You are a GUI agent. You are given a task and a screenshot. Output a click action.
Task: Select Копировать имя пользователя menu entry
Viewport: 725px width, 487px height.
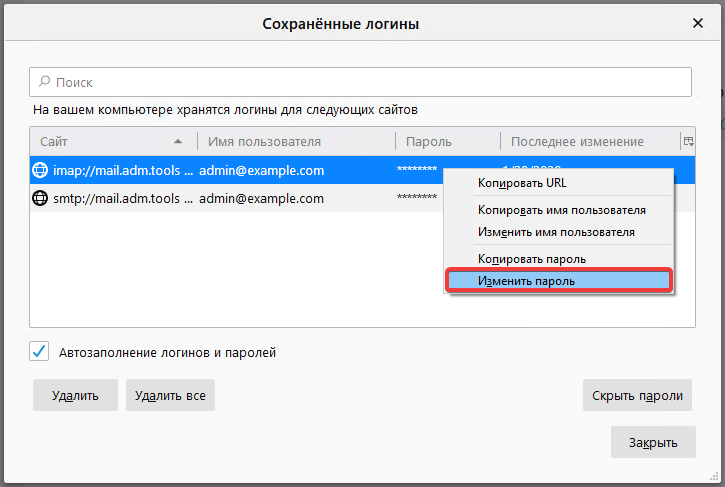(561, 210)
